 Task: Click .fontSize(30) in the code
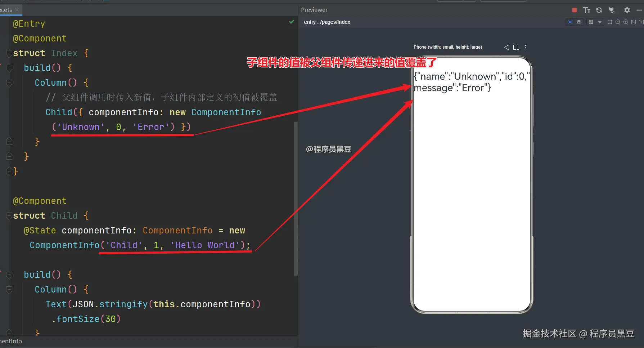(x=86, y=319)
